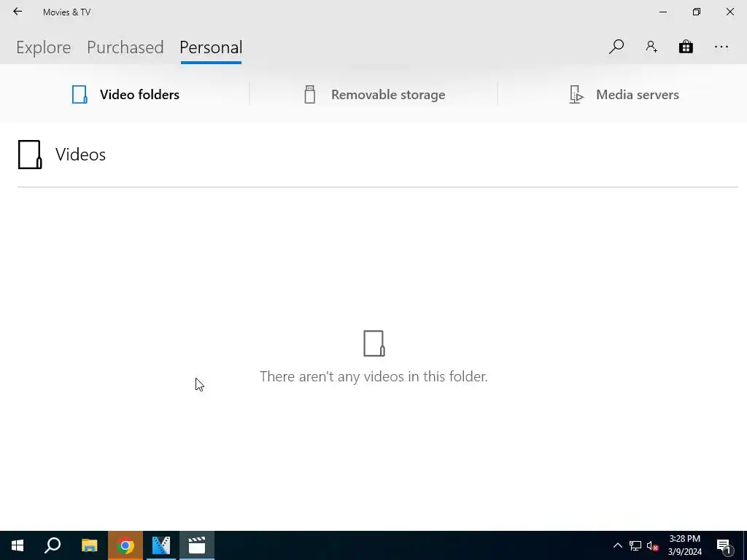Restore down the Movies & TV window
The width and height of the screenshot is (747, 560).
point(697,12)
